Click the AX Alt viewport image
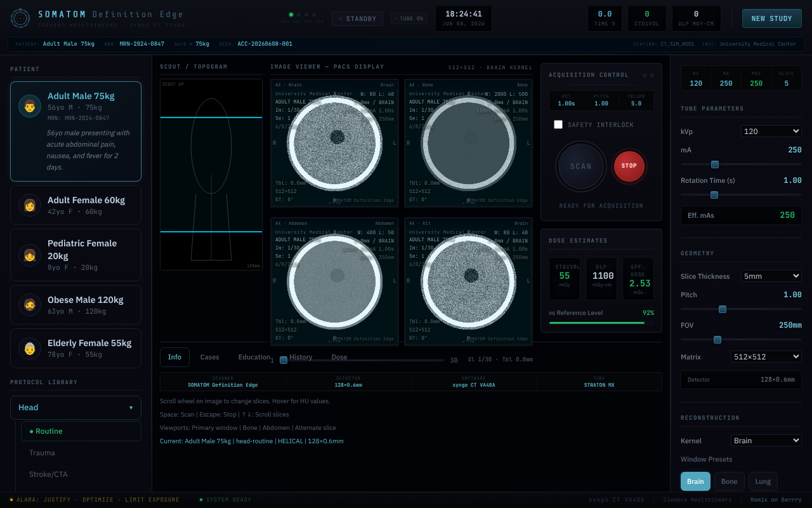Image resolution: width=812 pixels, height=508 pixels. [468, 281]
